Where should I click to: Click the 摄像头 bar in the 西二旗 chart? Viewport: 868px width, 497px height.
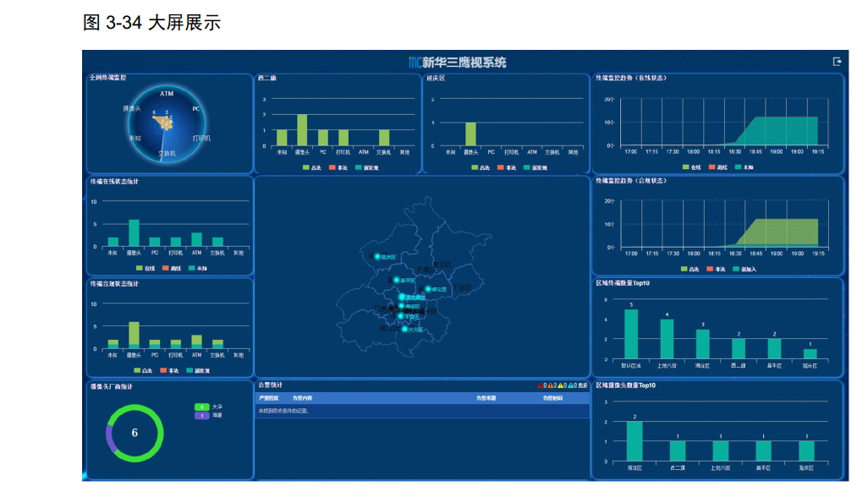[x=302, y=130]
